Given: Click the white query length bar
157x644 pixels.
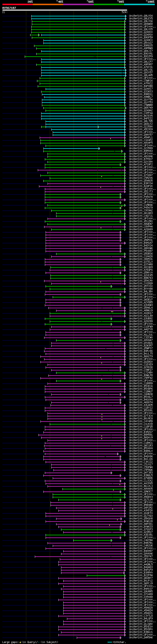Looking at the screenshot, I should pyautogui.click(x=65, y=10).
